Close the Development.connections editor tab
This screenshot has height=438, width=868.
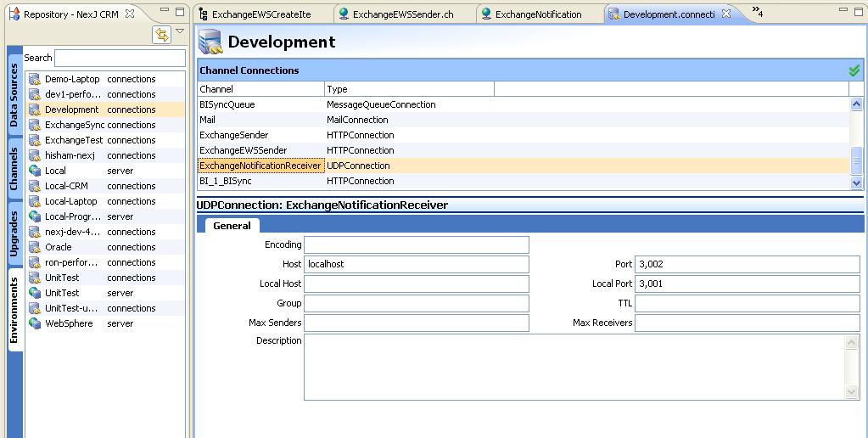tap(726, 14)
